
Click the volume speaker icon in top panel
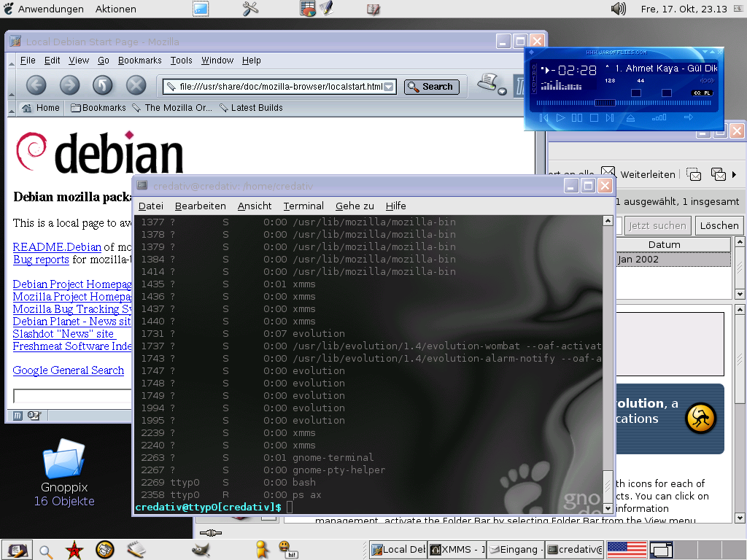618,9
